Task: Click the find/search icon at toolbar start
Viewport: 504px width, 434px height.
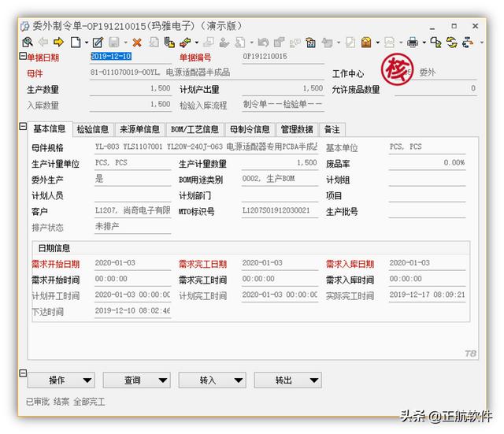Action: click(25, 42)
